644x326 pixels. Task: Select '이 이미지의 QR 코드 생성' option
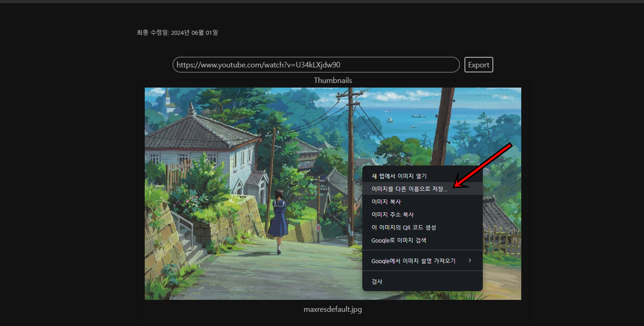tap(422, 227)
